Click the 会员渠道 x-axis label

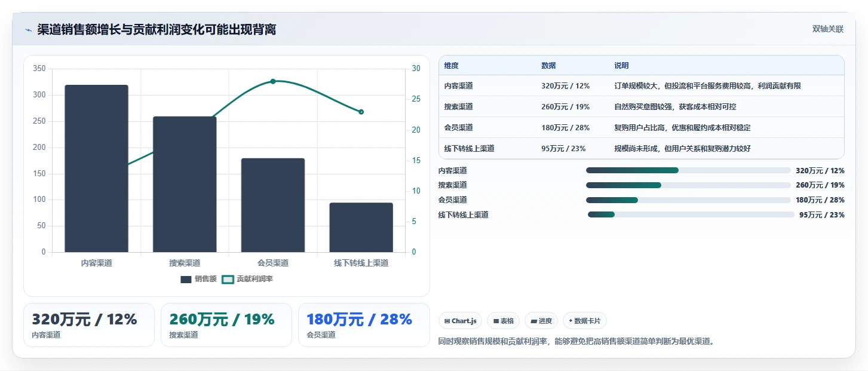(x=273, y=263)
